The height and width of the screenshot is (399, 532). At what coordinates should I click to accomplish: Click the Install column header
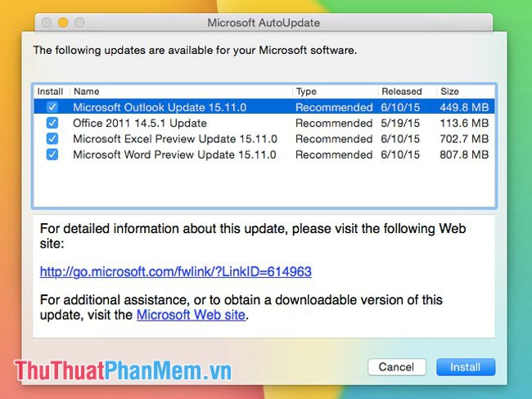click(x=50, y=92)
